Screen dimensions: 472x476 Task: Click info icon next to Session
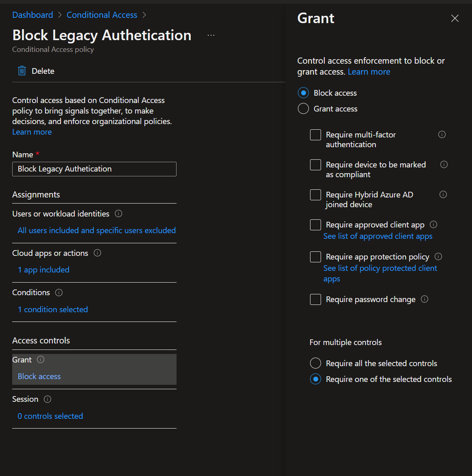pyautogui.click(x=47, y=399)
